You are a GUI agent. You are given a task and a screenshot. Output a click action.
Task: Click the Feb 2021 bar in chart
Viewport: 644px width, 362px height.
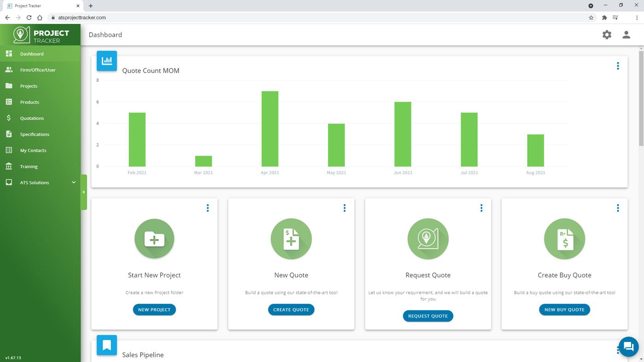[x=137, y=140]
